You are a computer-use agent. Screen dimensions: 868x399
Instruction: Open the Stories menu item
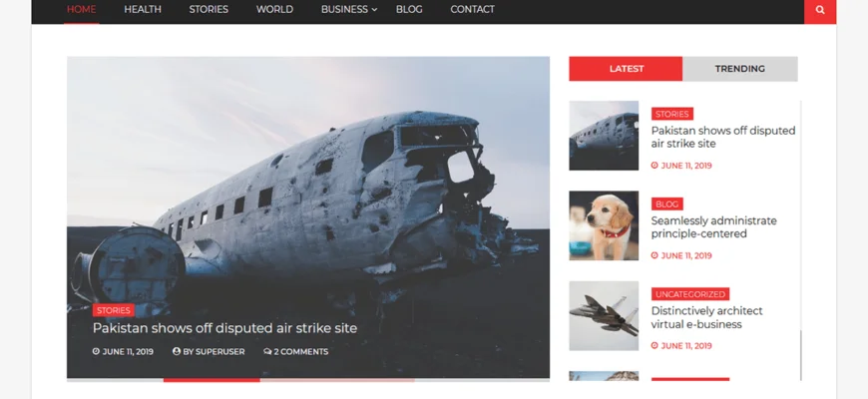point(209,10)
